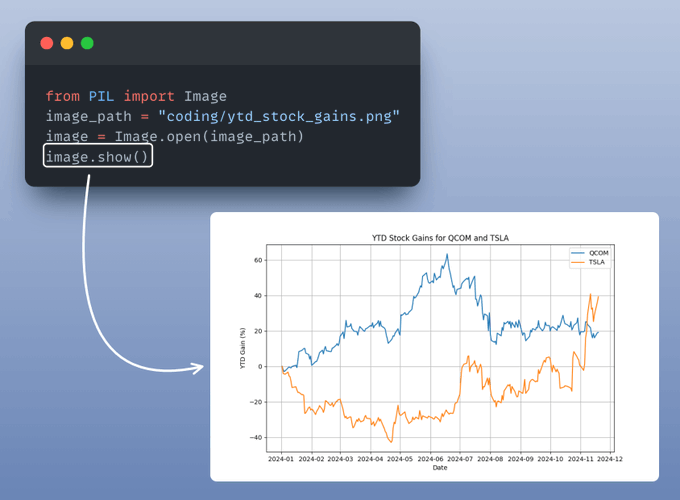
Task: Click the arrowhead pointing at the chart
Action: pyautogui.click(x=197, y=367)
